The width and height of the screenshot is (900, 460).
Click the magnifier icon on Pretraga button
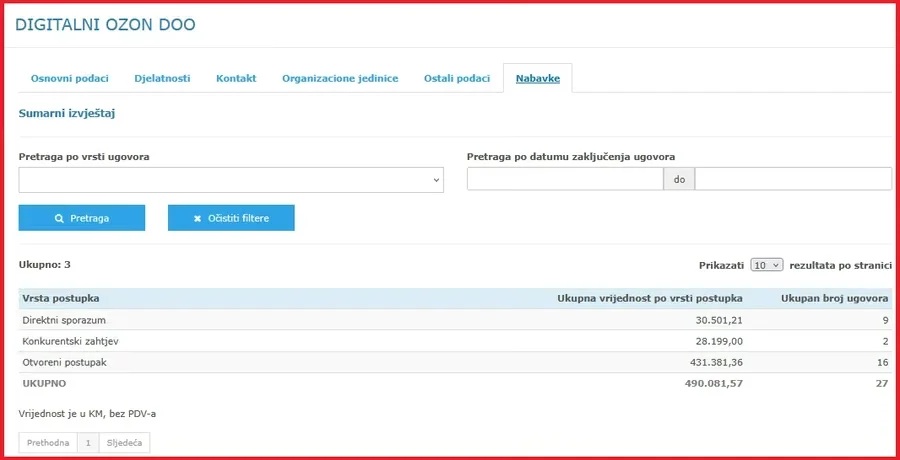[59, 219]
